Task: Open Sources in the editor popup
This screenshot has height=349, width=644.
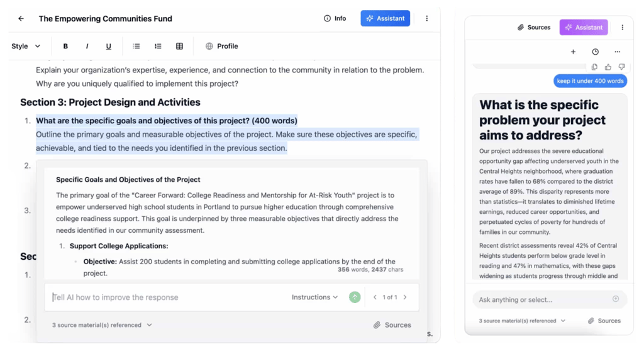Action: [x=392, y=325]
